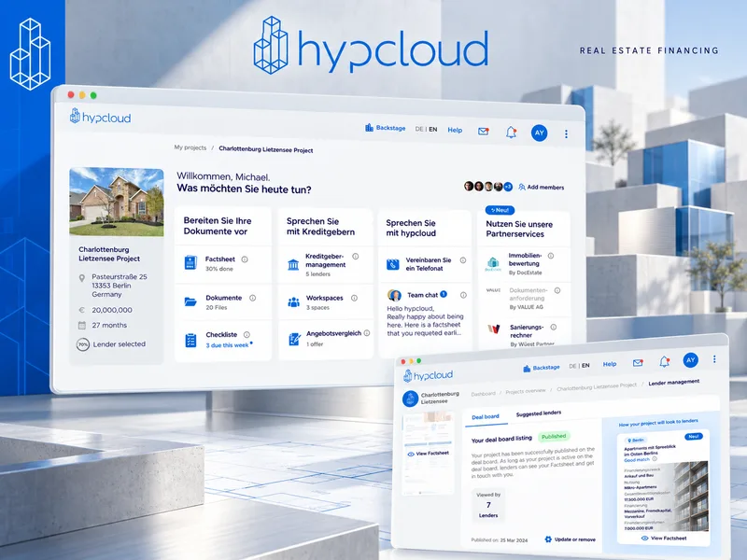
Task: Switch to the Suggested lenders tab
Action: click(x=539, y=413)
